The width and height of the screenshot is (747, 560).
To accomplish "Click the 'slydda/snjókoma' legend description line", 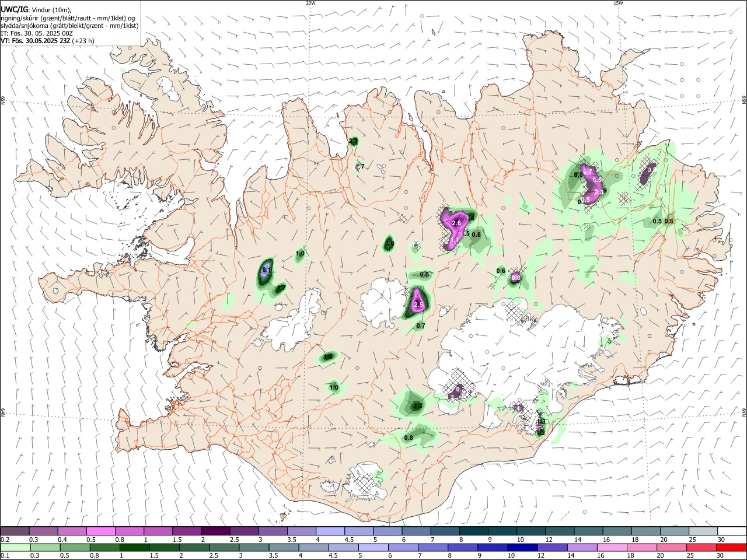I will pyautogui.click(x=69, y=25).
